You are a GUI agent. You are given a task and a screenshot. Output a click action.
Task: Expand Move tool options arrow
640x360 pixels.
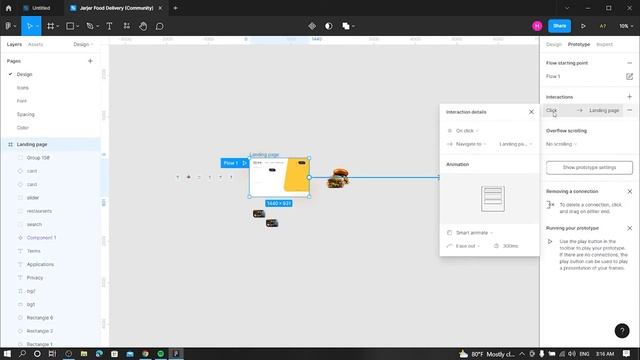pyautogui.click(x=37, y=26)
